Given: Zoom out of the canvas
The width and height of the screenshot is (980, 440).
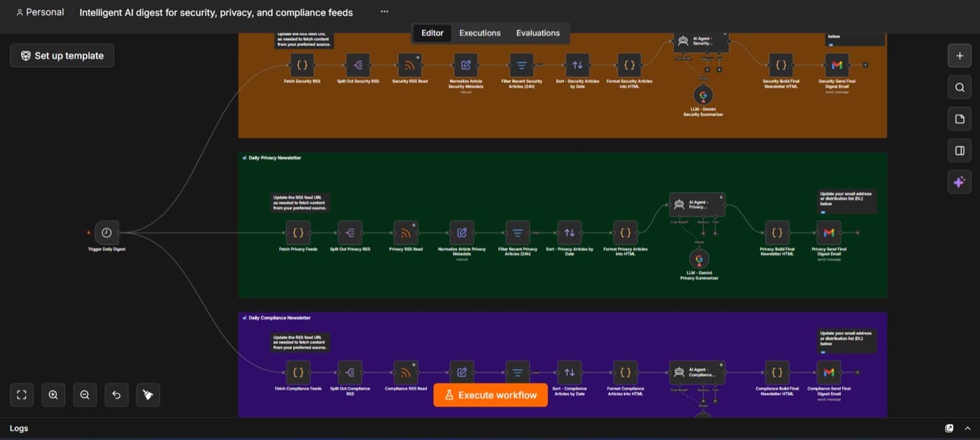Looking at the screenshot, I should pos(85,394).
